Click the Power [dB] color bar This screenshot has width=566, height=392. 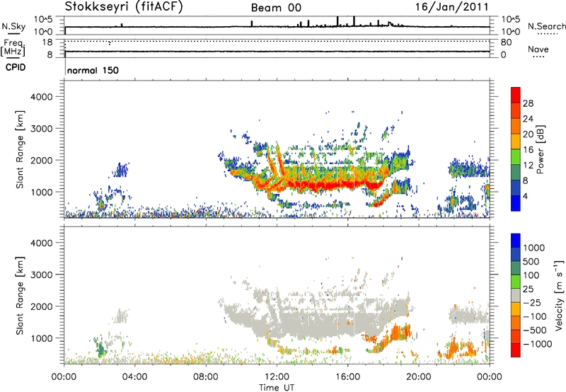(x=516, y=149)
